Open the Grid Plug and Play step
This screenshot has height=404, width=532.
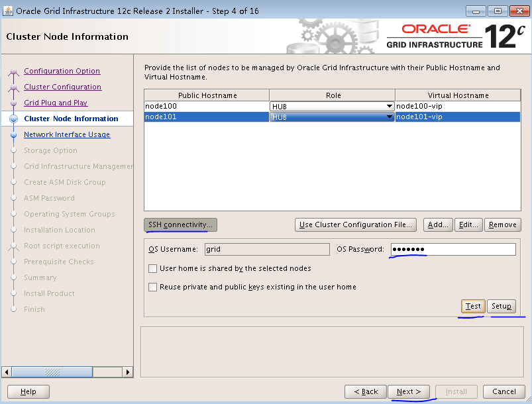(56, 103)
